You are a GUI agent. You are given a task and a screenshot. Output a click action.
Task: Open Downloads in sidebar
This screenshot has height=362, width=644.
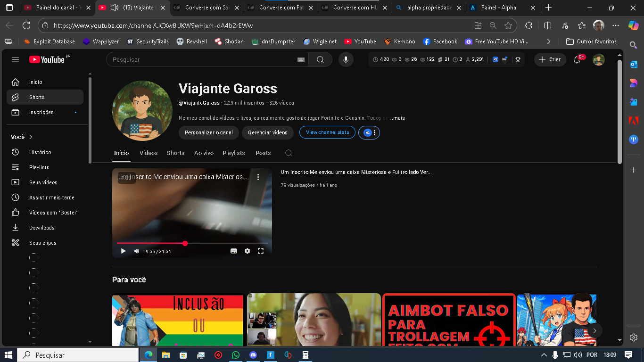[x=45, y=228]
